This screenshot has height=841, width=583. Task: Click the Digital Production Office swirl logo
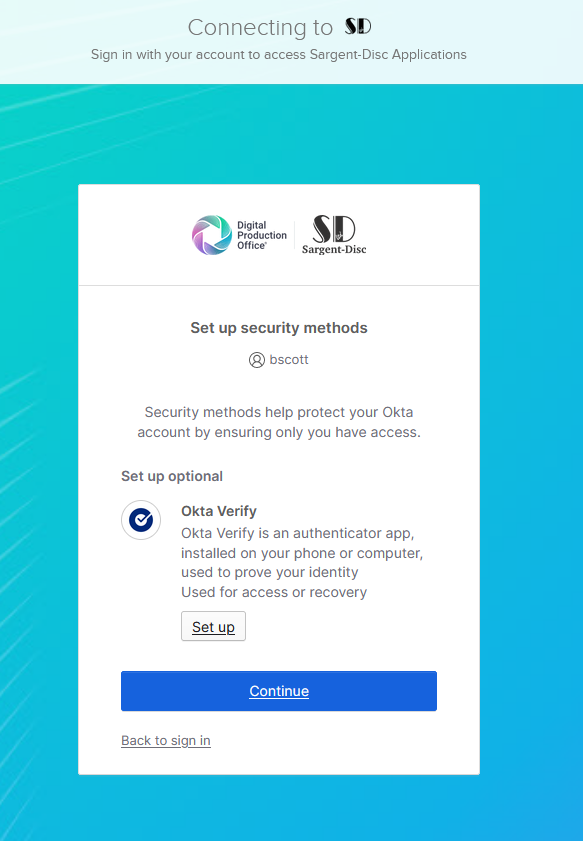[x=212, y=235]
